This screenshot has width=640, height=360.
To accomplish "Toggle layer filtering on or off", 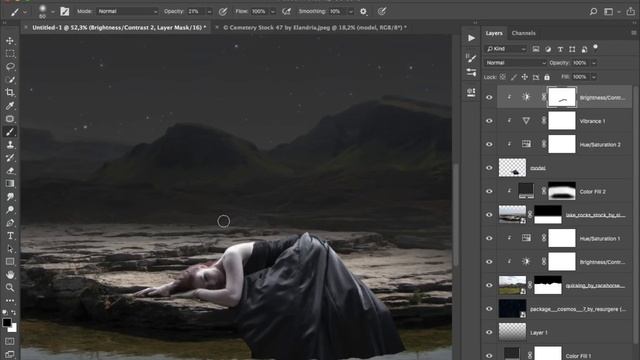I will click(596, 47).
